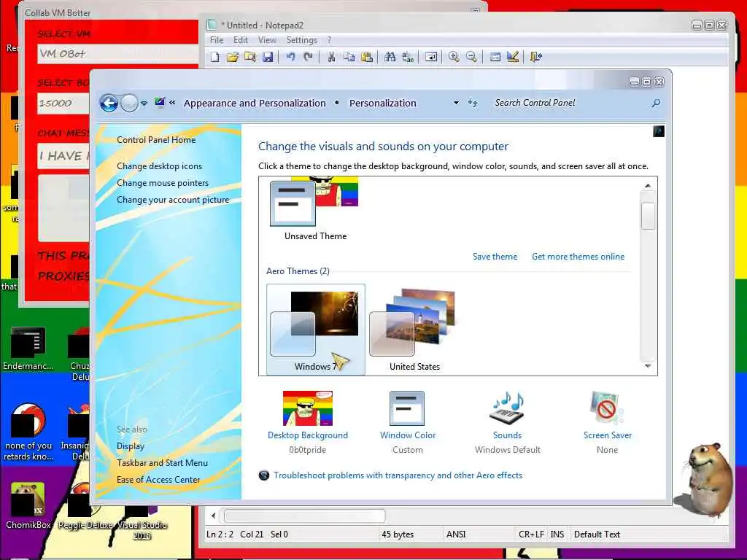Image resolution: width=747 pixels, height=560 pixels.
Task: Click the Cut scissors icon in Notepad2
Action: tap(331, 57)
